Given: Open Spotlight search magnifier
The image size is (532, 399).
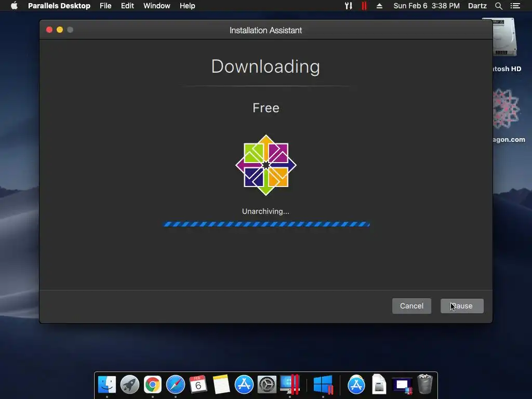Looking at the screenshot, I should click(x=498, y=6).
